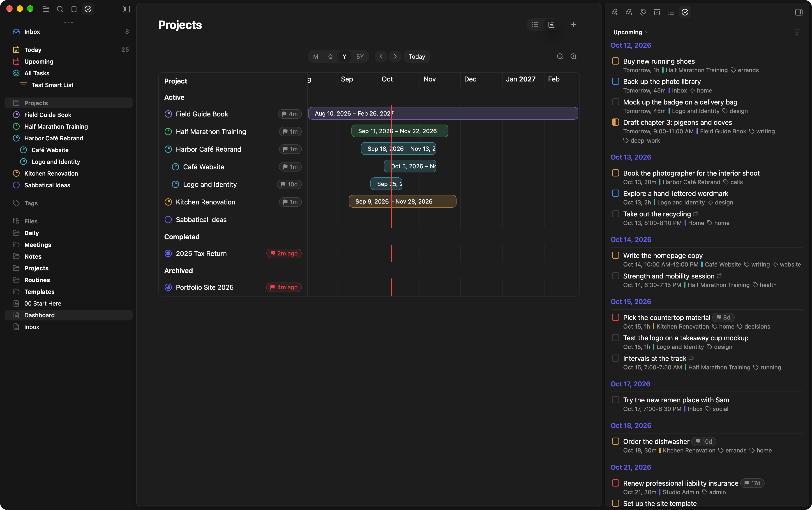Go to previous timeline period
This screenshot has width=812, height=510.
(381, 57)
